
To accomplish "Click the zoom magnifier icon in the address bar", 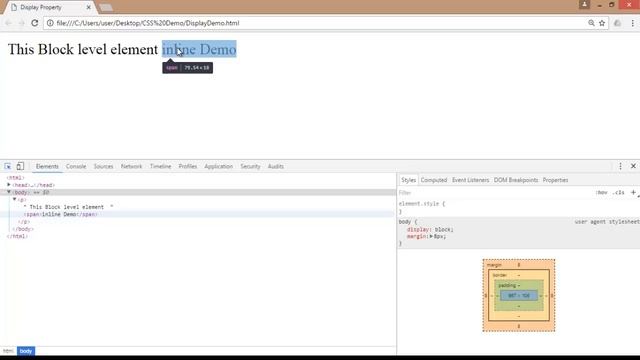I will (591, 23).
